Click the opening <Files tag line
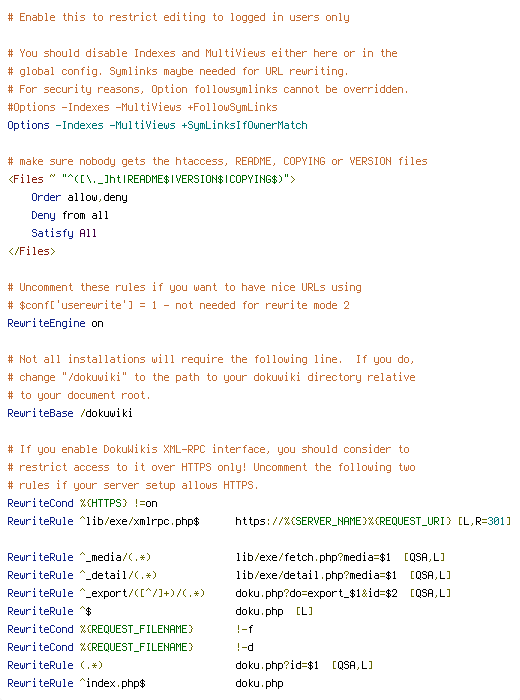Viewport: 520px width, 700px height. click(152, 179)
